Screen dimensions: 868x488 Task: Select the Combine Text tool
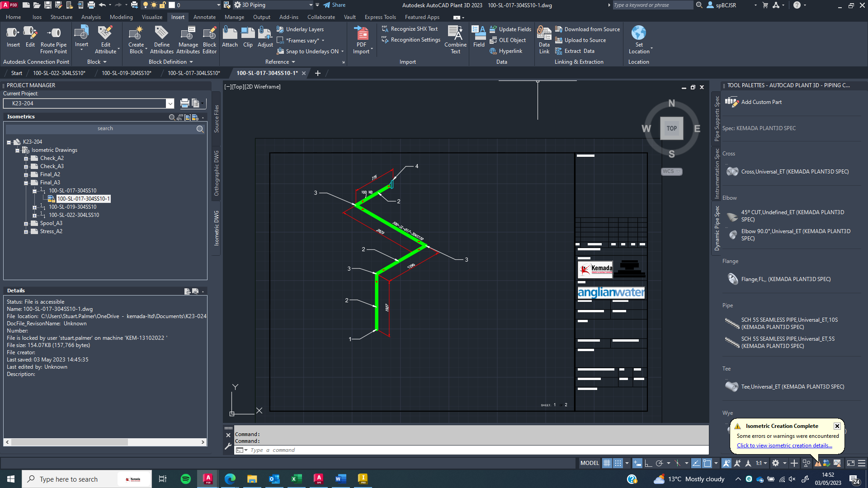(455, 39)
